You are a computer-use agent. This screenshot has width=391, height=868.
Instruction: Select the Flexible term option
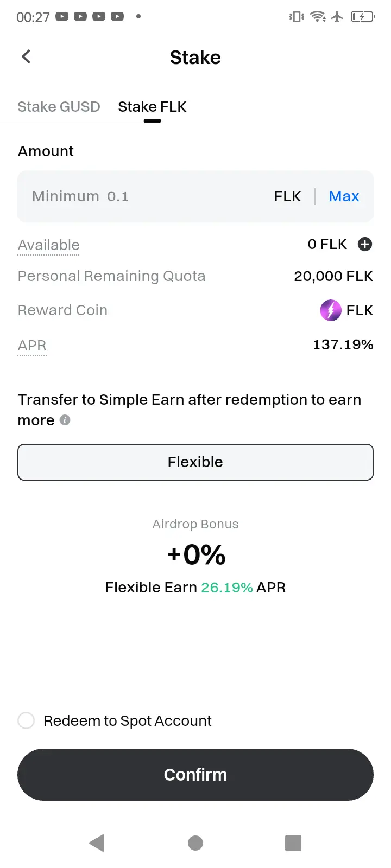(x=195, y=462)
